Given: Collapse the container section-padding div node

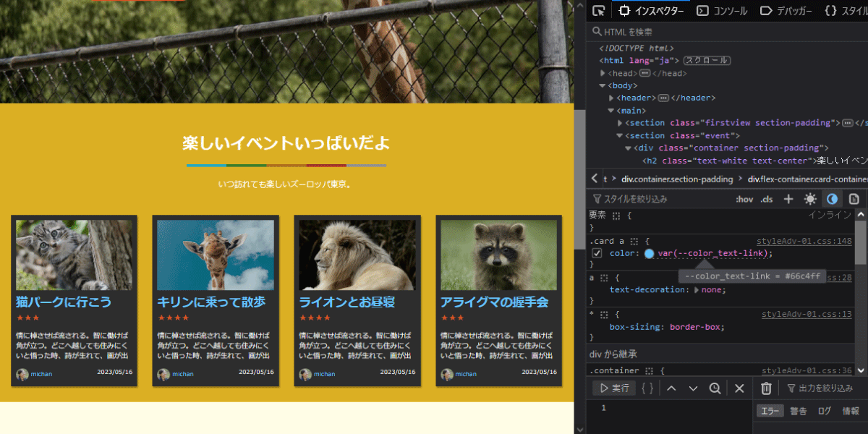Looking at the screenshot, I should pos(629,148).
